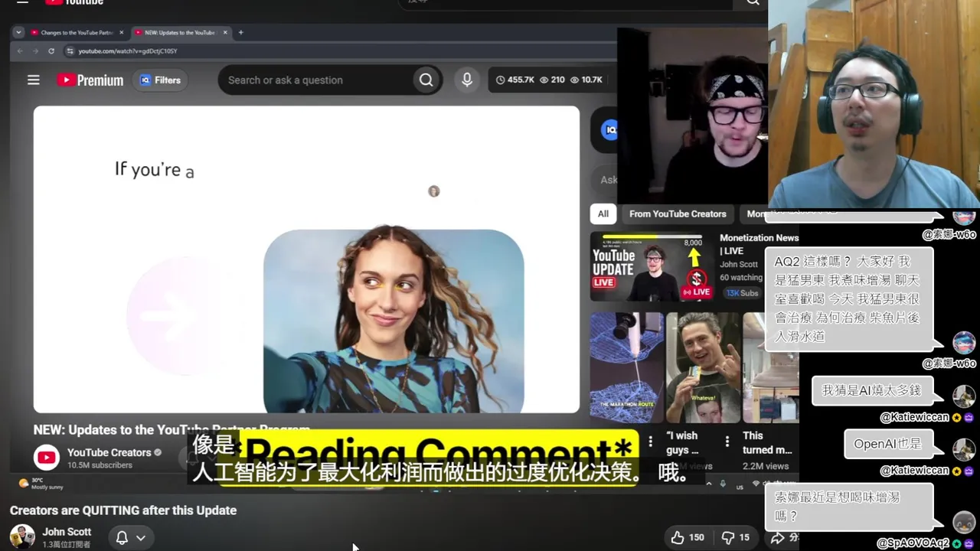Click the YouTube Partner Program video player

[306, 259]
